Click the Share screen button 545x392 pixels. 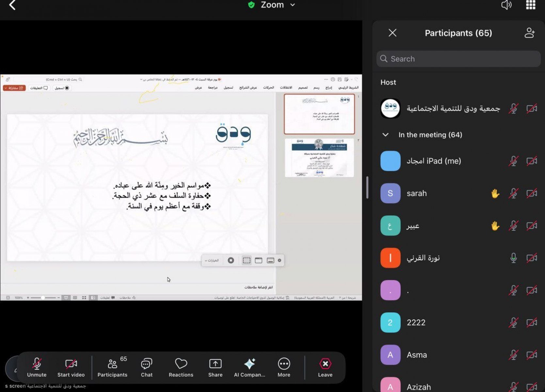point(215,367)
